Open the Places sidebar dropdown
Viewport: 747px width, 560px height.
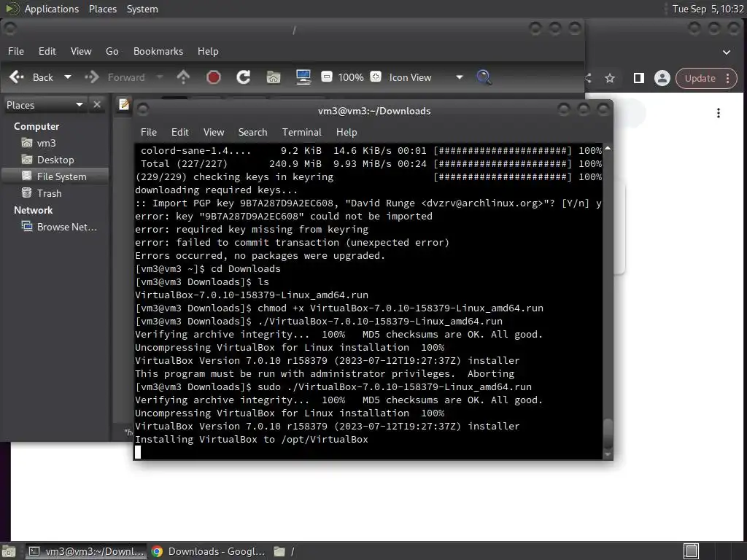point(44,105)
